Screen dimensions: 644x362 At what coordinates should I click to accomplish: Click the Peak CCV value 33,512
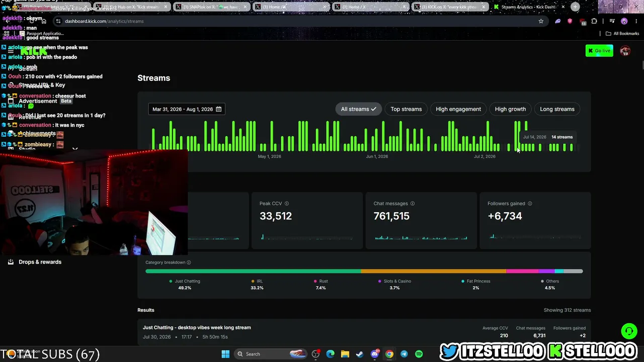click(x=276, y=216)
